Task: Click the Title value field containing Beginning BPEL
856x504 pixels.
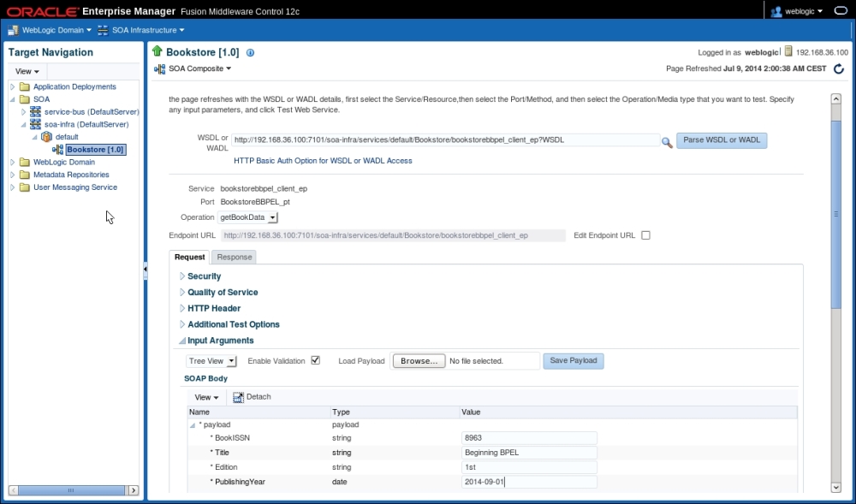Action: (x=529, y=452)
